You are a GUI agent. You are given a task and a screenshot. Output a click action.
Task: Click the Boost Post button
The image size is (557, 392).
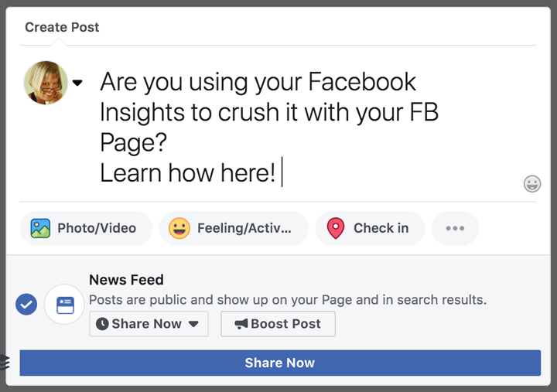(278, 324)
